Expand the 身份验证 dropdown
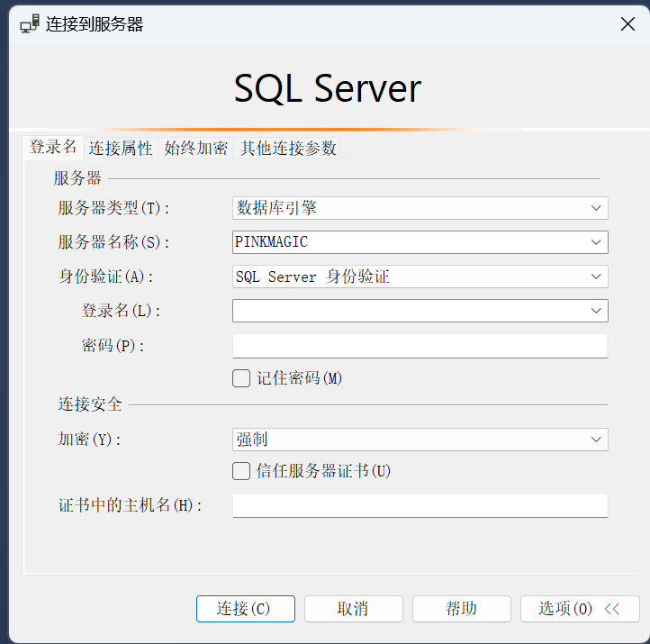 tap(596, 277)
